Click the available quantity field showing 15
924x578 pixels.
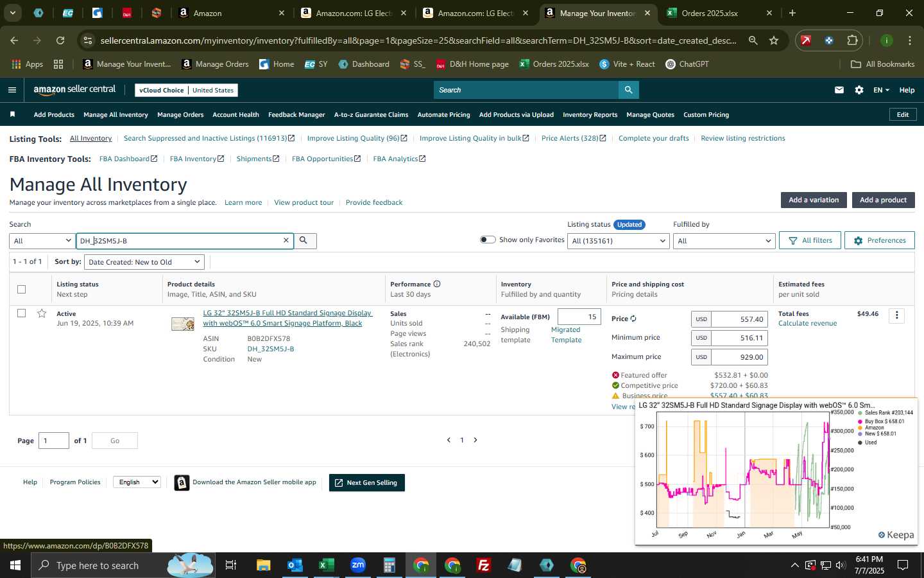tap(579, 317)
